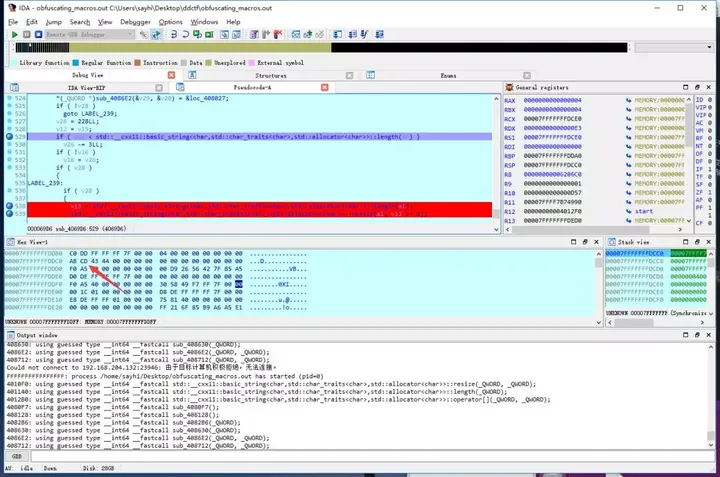This screenshot has width=720, height=477.
Task: Click the run-to-cursor toolbar icon
Action: 209,34
